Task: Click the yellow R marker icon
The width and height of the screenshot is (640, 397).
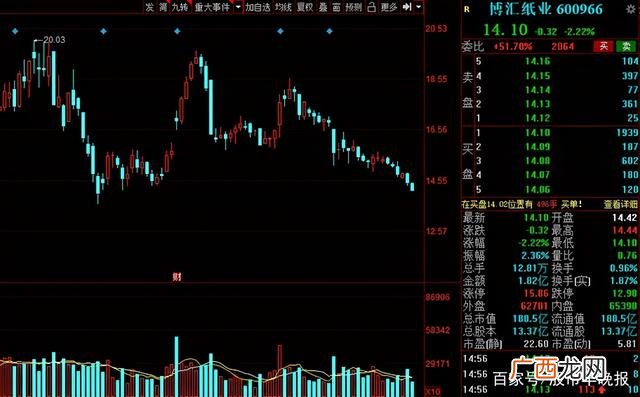Action: click(467, 10)
